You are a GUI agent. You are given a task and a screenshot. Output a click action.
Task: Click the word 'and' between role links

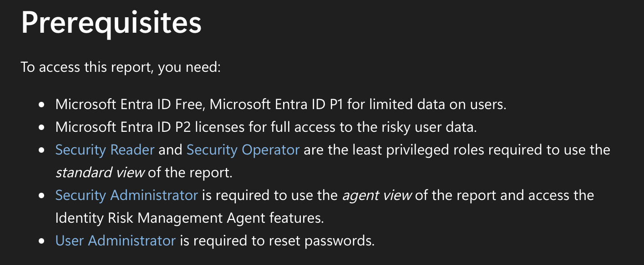171,150
